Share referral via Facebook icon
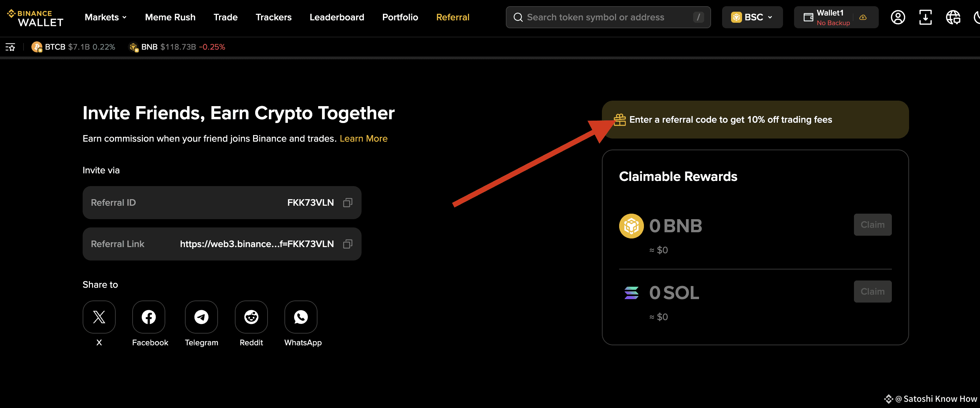 (149, 317)
